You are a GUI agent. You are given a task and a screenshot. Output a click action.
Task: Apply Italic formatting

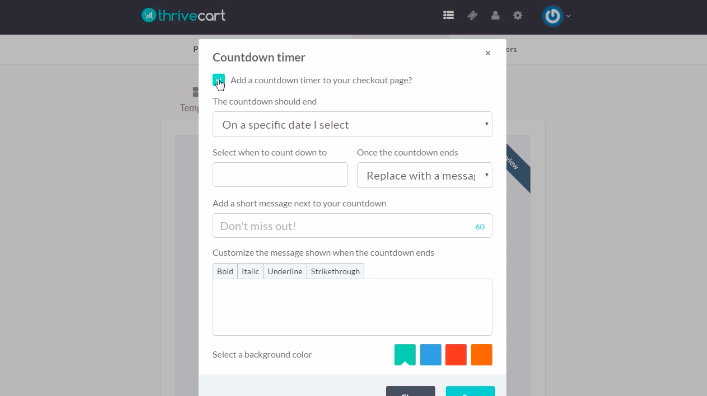[x=250, y=271]
